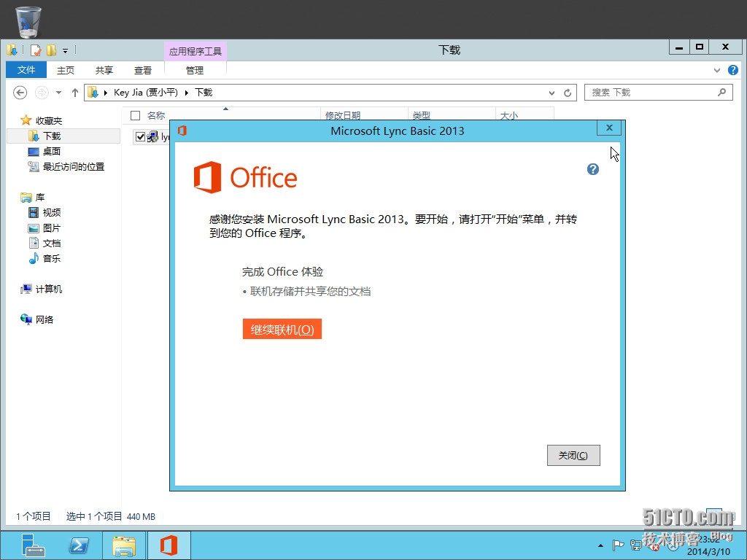Open the 视频 library
The image size is (747, 560).
click(x=52, y=212)
